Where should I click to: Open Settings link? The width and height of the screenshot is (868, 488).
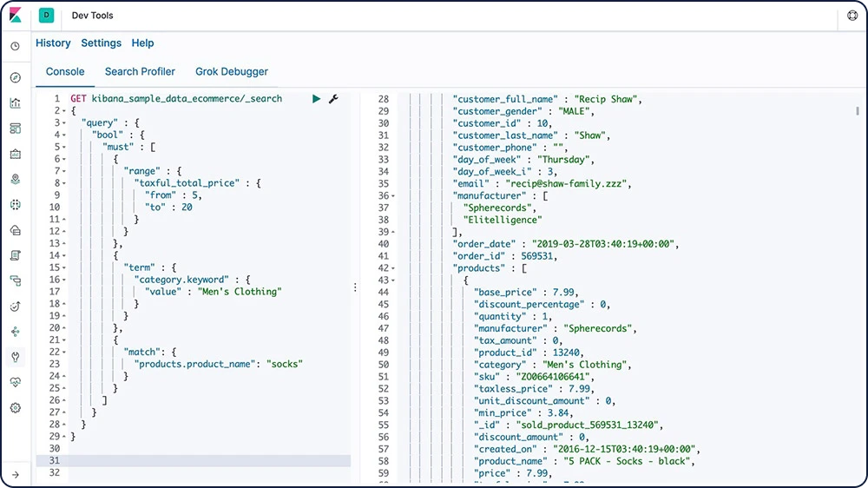coord(102,43)
